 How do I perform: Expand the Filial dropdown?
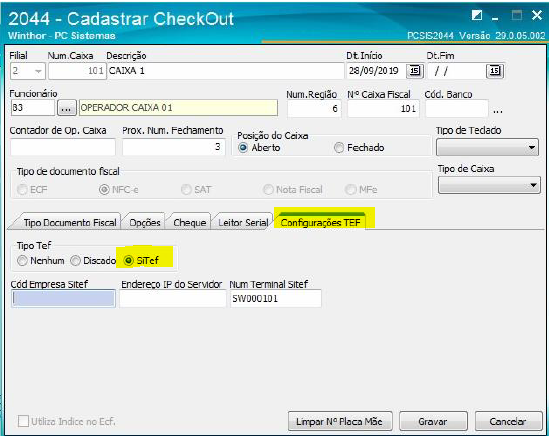38,71
